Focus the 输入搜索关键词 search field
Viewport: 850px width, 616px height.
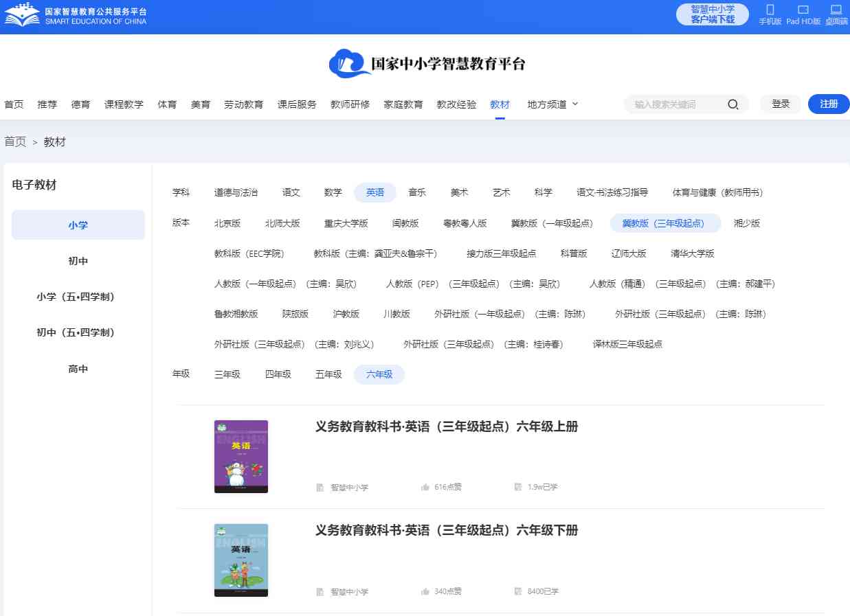(675, 104)
